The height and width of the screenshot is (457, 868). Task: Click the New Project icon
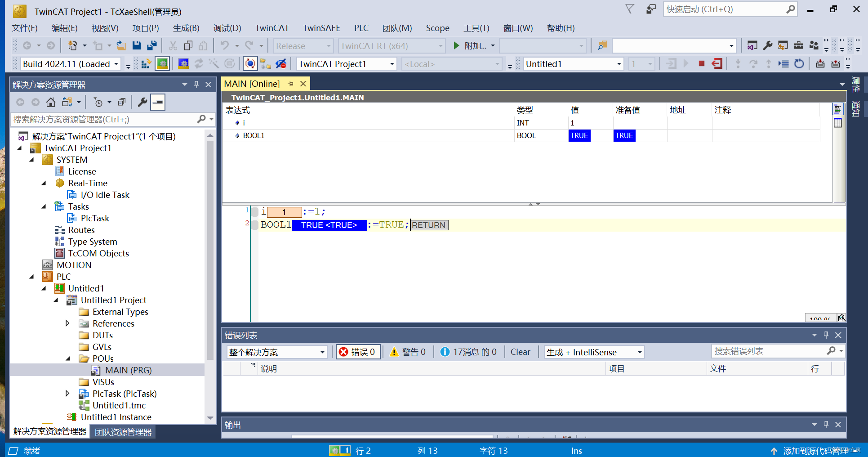pos(72,45)
